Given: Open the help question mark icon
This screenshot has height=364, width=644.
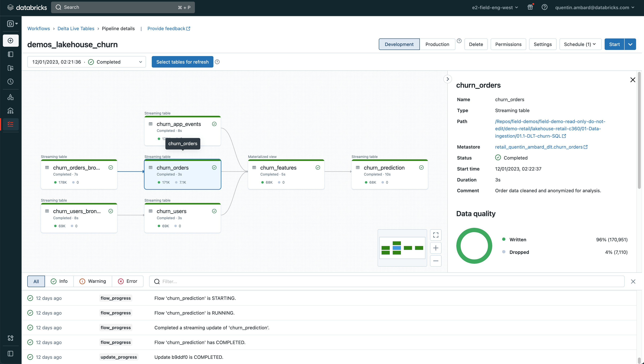Looking at the screenshot, I should coord(544,7).
